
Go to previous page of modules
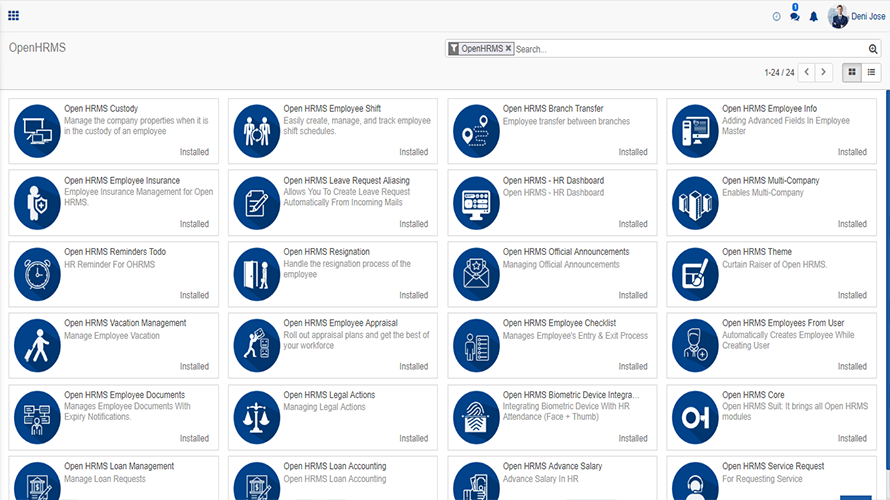[806, 72]
